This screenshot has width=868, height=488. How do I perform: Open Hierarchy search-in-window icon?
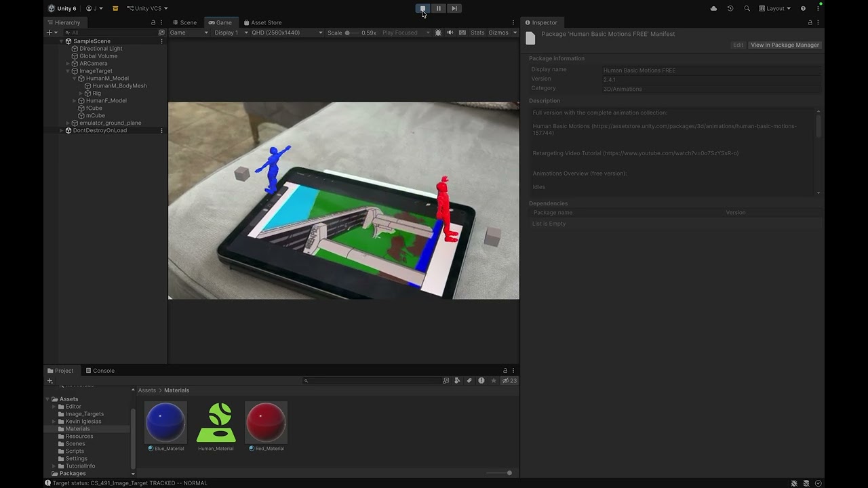[161, 33]
